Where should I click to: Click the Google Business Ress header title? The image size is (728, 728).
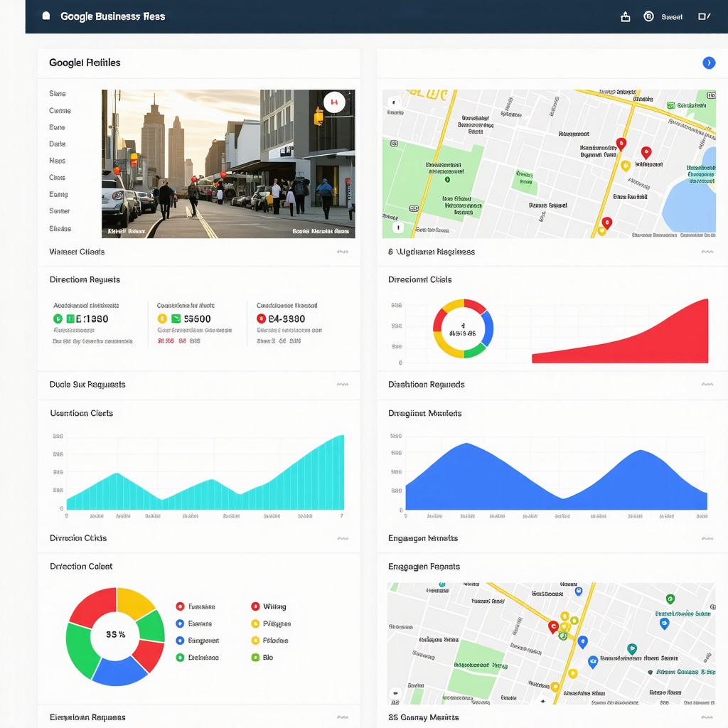pyautogui.click(x=113, y=16)
